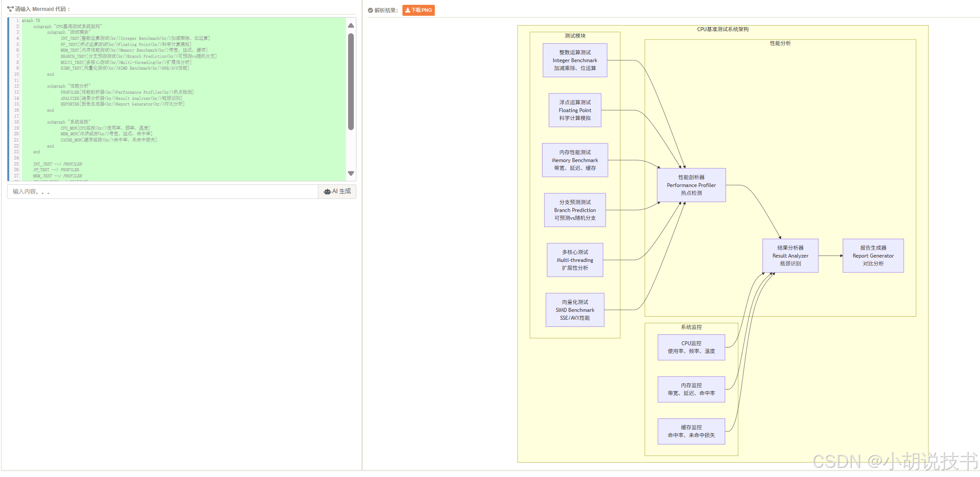Click code line with CACHE_MON definition
Image resolution: width=980 pixels, height=477 pixels.
coord(109,140)
